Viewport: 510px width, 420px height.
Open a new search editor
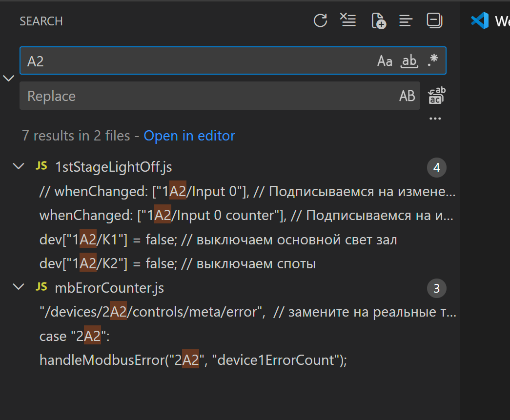[x=378, y=21]
